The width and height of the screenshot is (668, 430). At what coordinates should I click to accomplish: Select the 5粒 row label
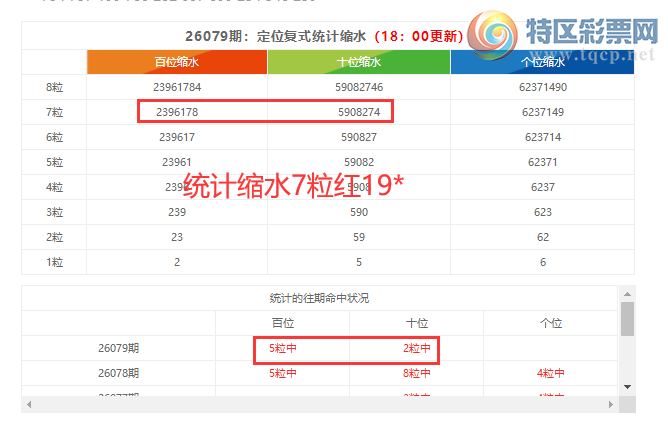tap(55, 162)
